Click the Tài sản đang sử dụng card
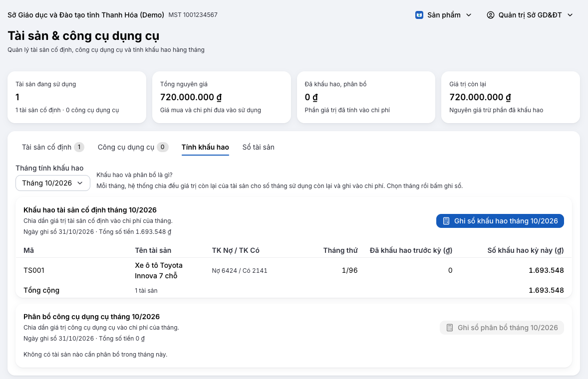This screenshot has width=588, height=379. pyautogui.click(x=77, y=97)
